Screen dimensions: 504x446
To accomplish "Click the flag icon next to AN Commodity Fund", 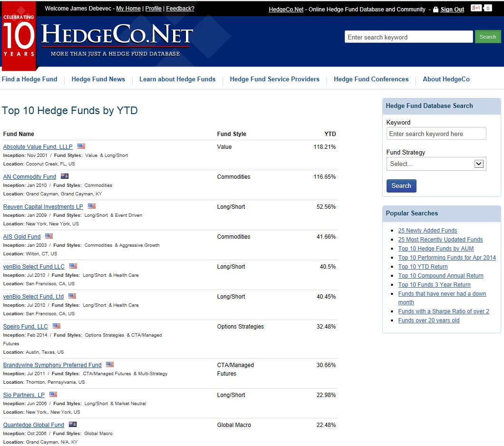I will (65, 176).
